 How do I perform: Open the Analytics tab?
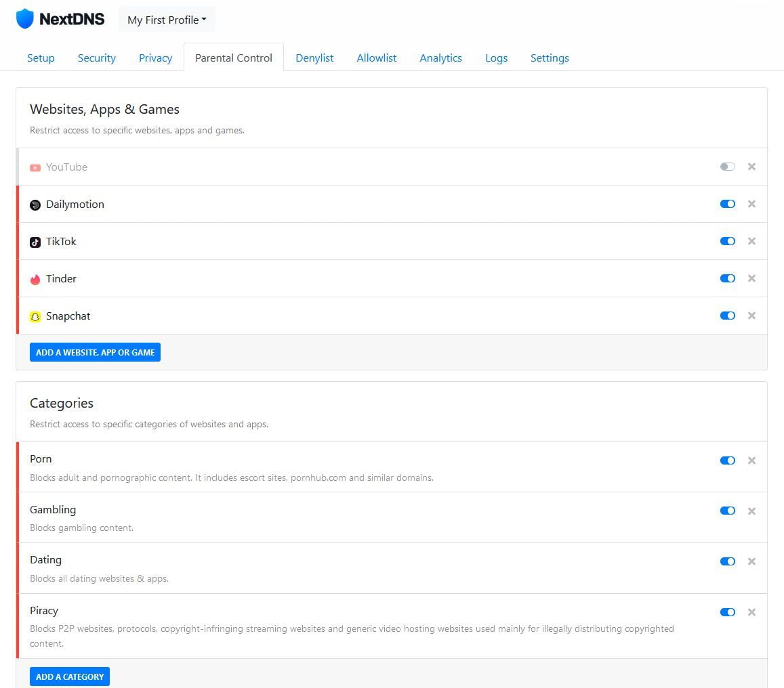[440, 58]
